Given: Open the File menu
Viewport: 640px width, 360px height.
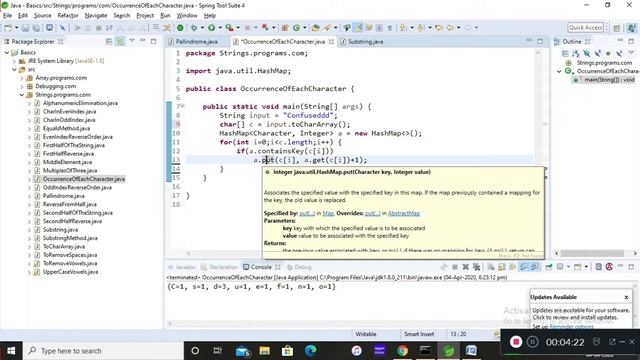Looking at the screenshot, I should [x=7, y=16].
